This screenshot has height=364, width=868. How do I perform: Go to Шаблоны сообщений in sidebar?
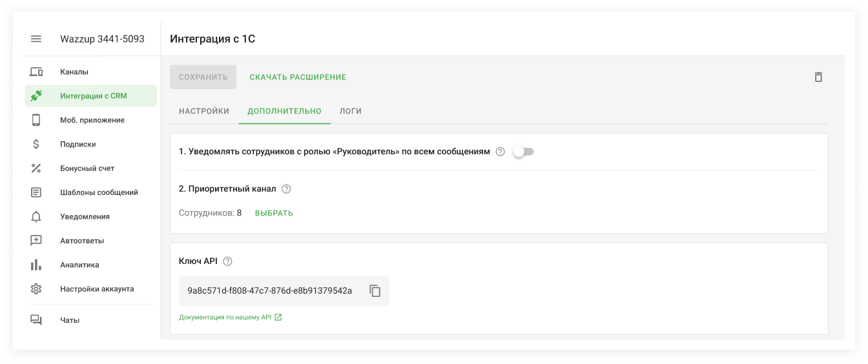[x=98, y=192]
